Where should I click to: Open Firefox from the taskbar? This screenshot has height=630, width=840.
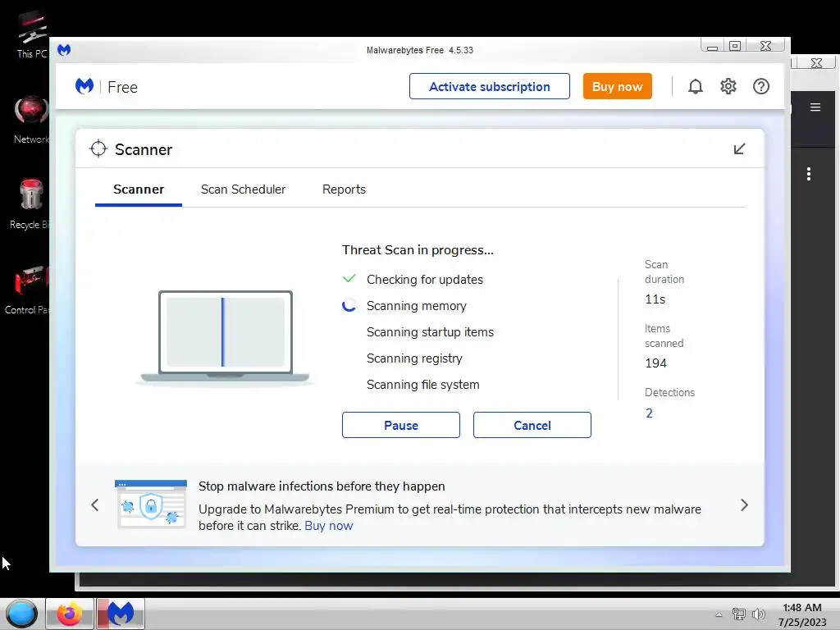(70, 614)
